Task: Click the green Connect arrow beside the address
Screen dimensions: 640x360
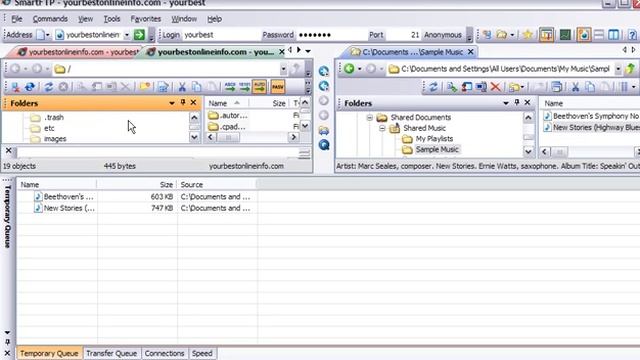Action: click(x=139, y=35)
